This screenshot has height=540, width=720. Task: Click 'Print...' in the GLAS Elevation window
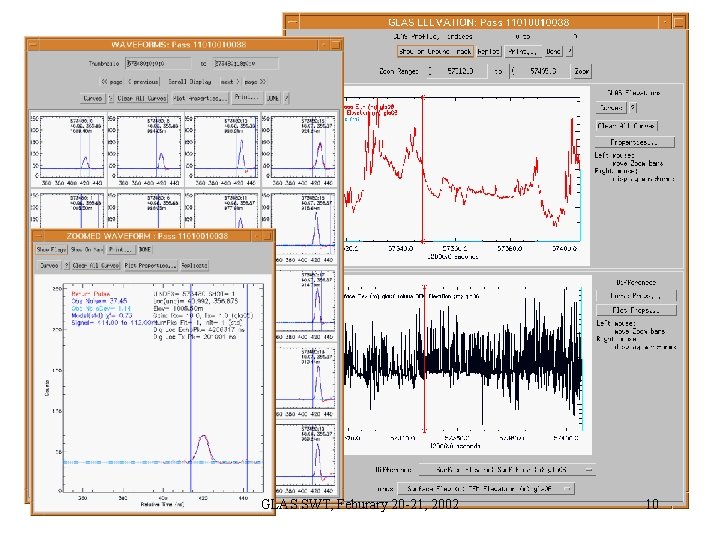click(x=523, y=51)
